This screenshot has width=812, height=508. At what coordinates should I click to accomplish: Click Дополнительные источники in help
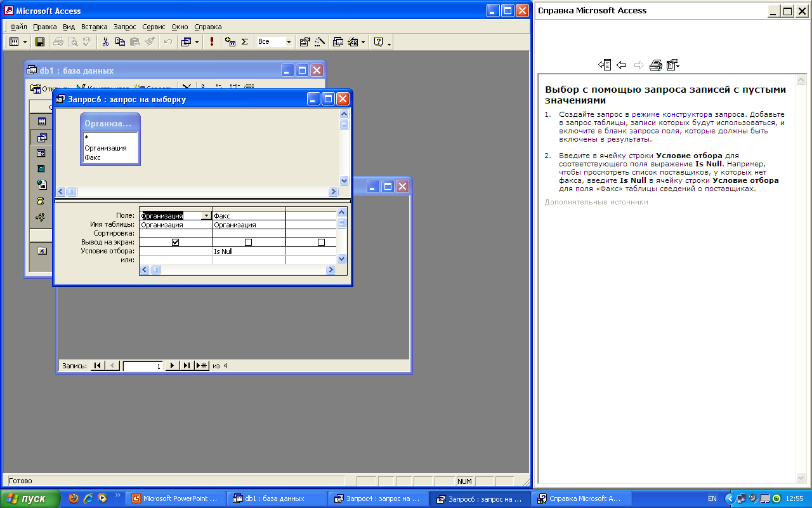(x=596, y=202)
